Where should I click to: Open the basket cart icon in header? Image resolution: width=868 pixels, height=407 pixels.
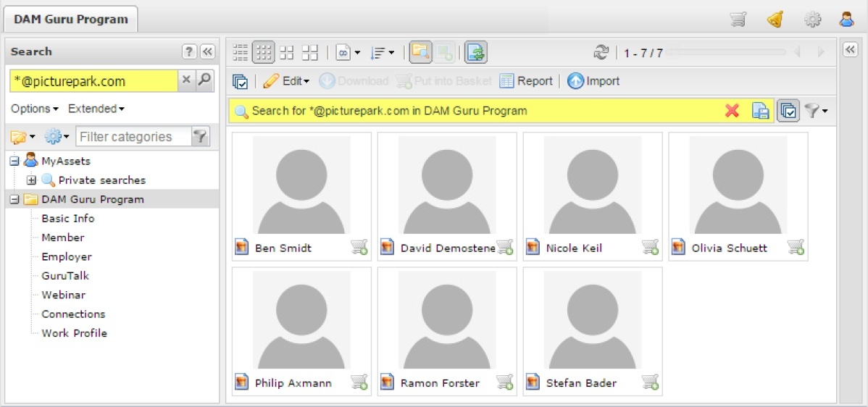point(738,20)
